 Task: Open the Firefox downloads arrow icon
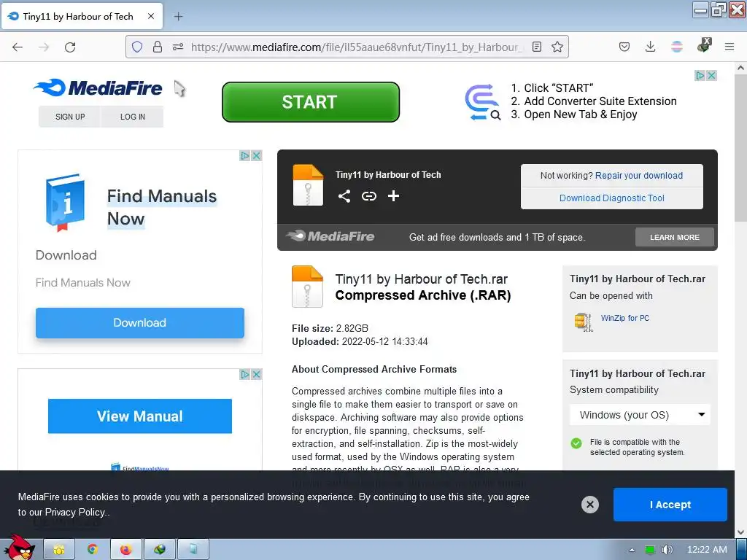click(650, 47)
